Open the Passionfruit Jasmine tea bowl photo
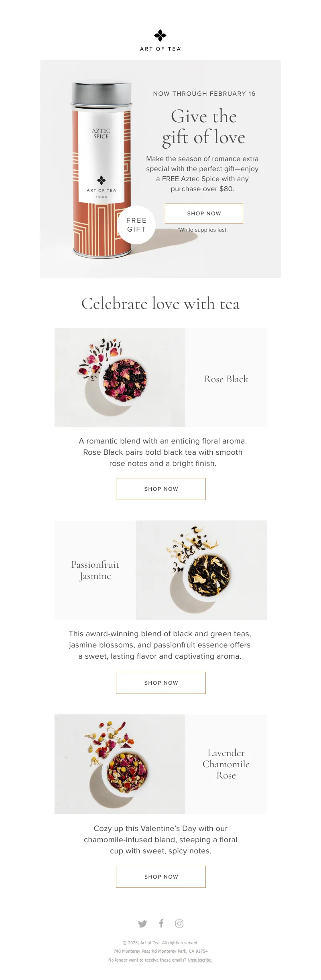This screenshot has height=980, width=321. pyautogui.click(x=201, y=570)
